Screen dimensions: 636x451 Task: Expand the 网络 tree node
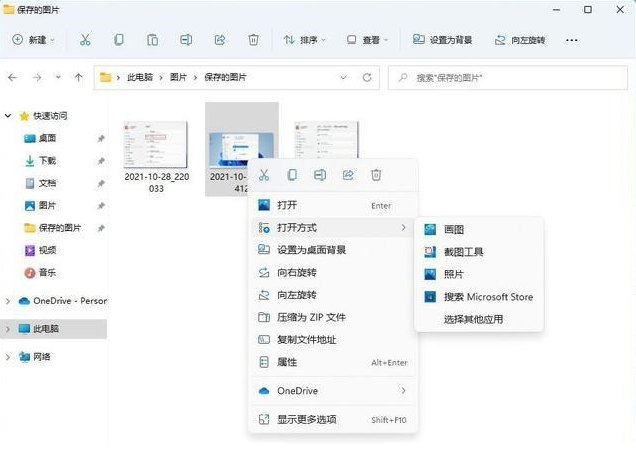pos(8,357)
